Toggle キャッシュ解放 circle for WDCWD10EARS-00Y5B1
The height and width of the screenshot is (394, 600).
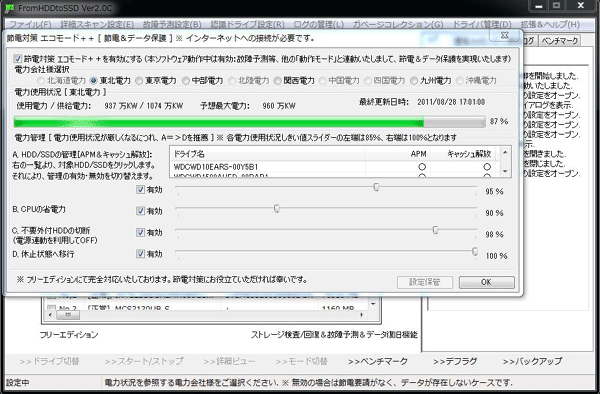(487, 167)
